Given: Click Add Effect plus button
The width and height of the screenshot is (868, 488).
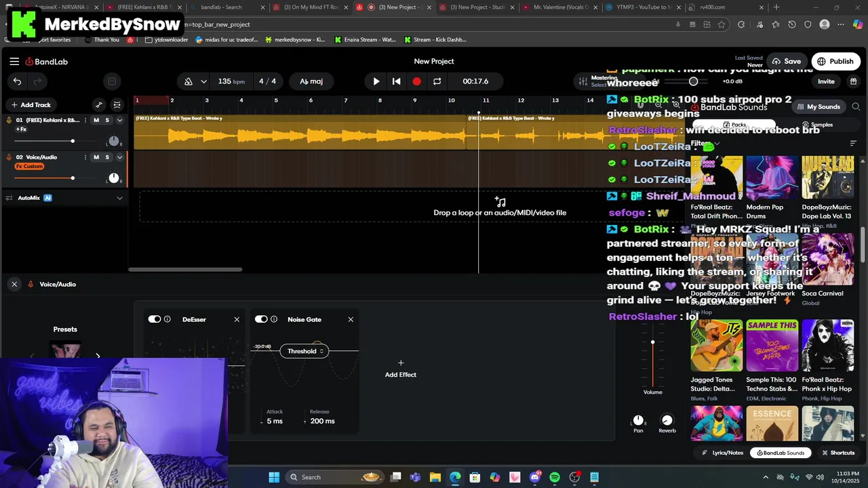Looking at the screenshot, I should click(401, 369).
